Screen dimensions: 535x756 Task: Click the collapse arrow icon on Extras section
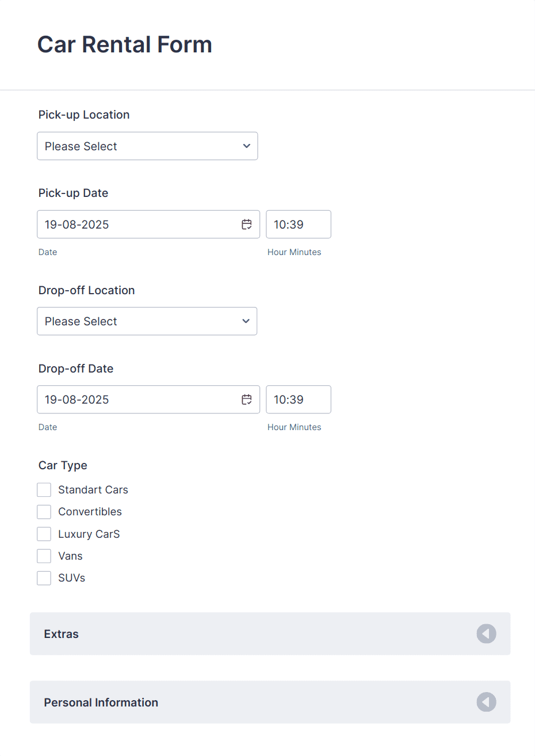coord(486,633)
